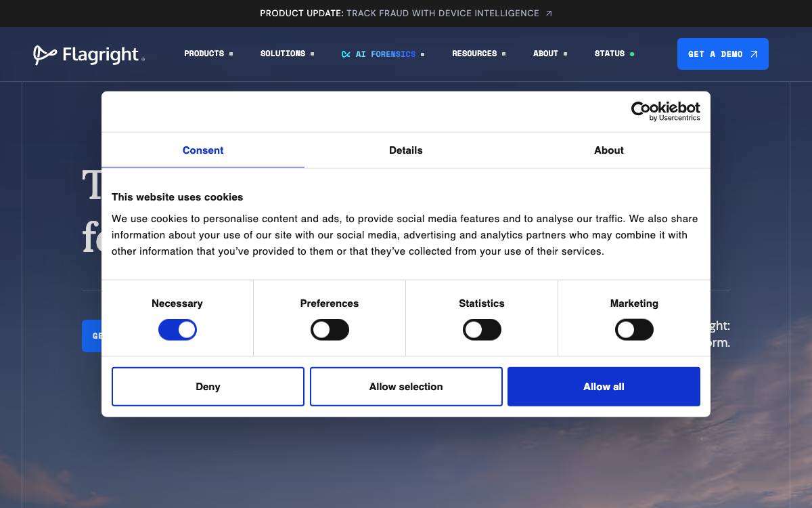
Task: Enable the Preferences cookies switch
Action: pos(330,330)
